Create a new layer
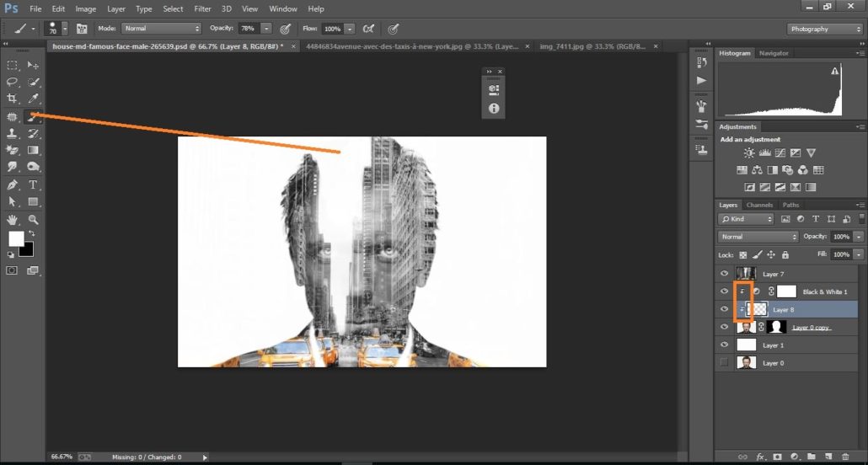This screenshot has width=868, height=465. [x=828, y=457]
